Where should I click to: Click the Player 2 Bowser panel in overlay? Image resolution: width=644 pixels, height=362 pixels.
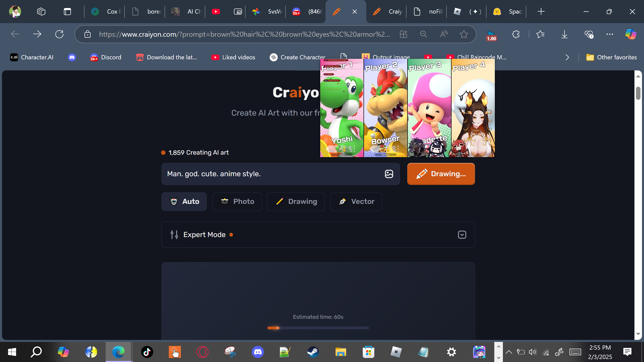point(386,108)
